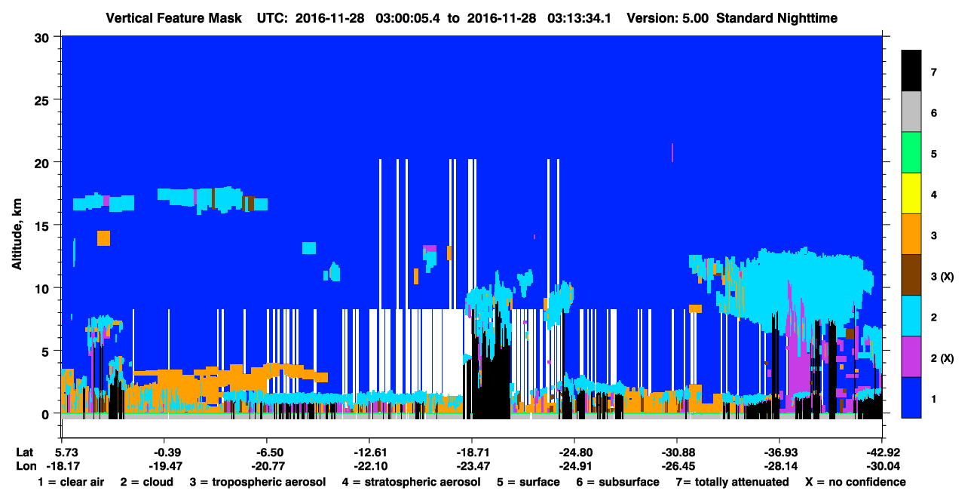Click the longitude value '-19.47'
Screen dimensions: 980x503
164,465
